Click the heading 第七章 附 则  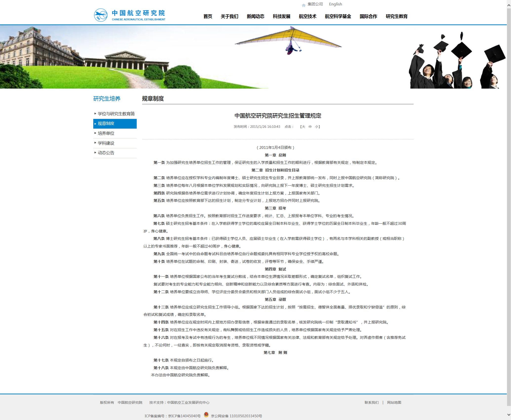[275, 353]
